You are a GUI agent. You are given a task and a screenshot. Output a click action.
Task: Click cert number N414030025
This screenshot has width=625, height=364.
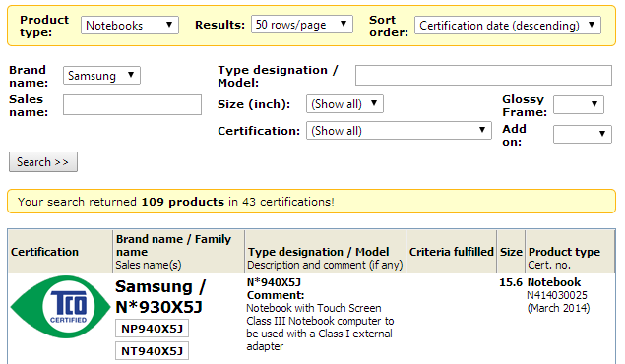coord(557,295)
